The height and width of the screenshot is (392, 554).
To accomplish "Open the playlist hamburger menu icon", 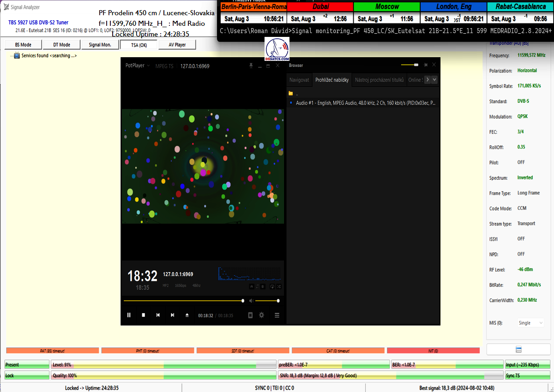I will (x=277, y=315).
